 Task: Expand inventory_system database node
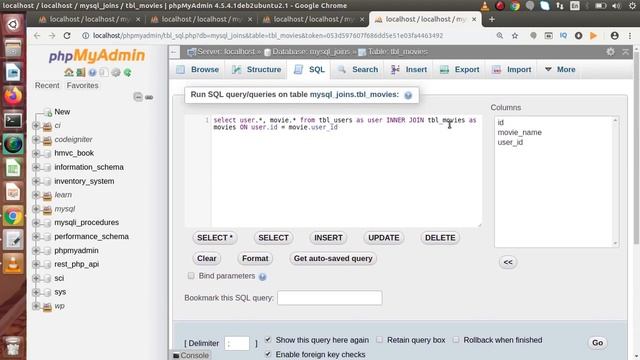[36, 181]
